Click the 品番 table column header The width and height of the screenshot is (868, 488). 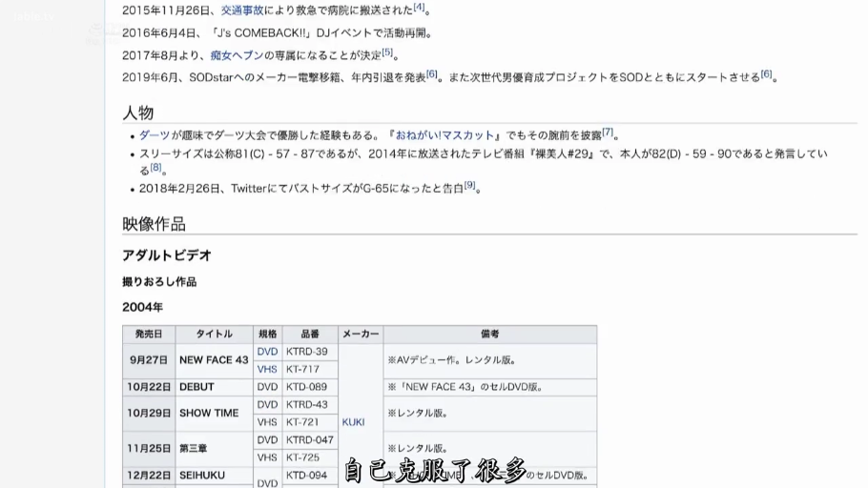click(310, 335)
